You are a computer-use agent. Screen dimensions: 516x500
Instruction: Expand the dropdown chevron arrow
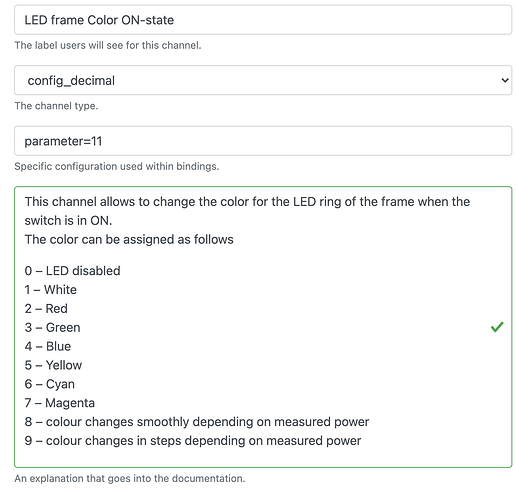tap(505, 80)
